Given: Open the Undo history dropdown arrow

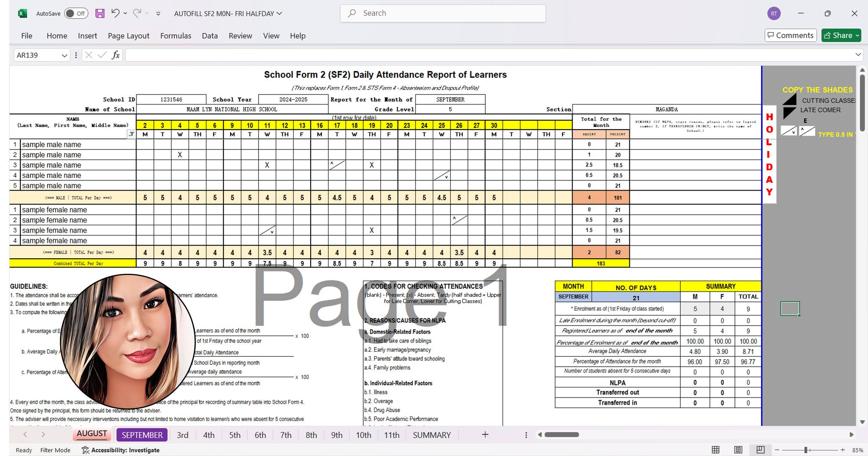Looking at the screenshot, I should click(125, 14).
